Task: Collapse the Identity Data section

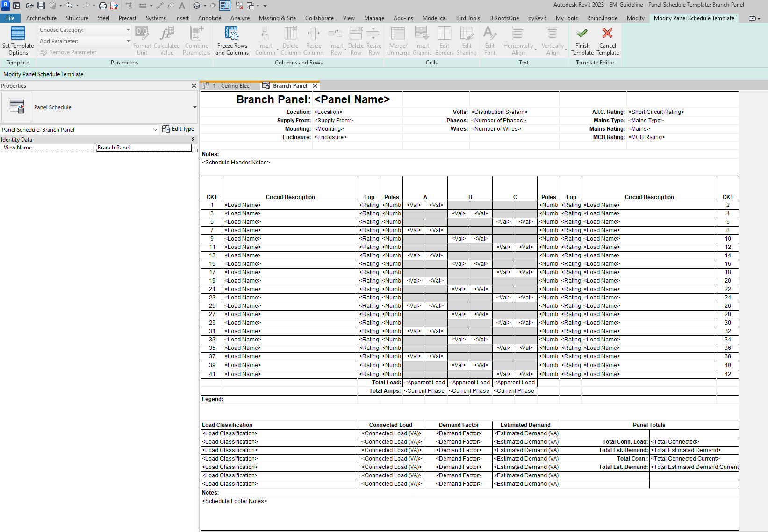Action: pos(194,140)
